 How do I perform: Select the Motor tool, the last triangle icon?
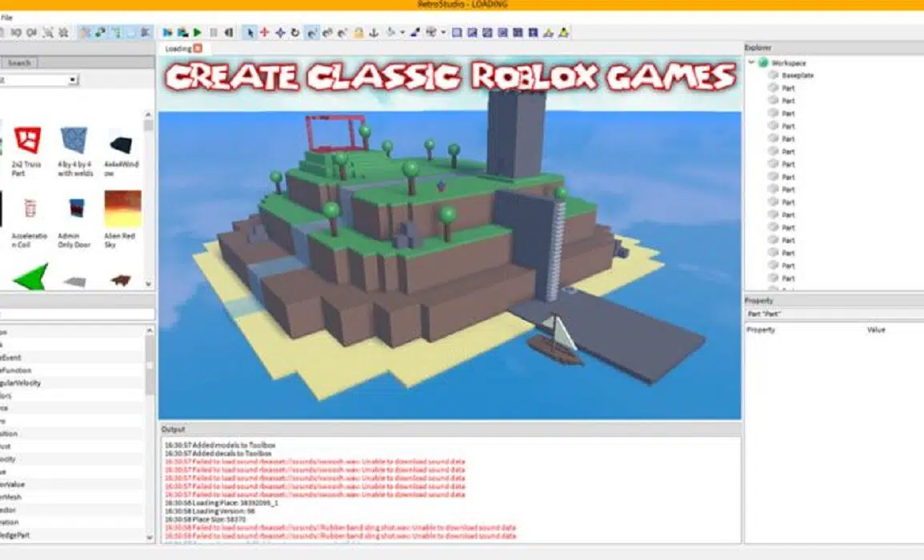[x=564, y=33]
